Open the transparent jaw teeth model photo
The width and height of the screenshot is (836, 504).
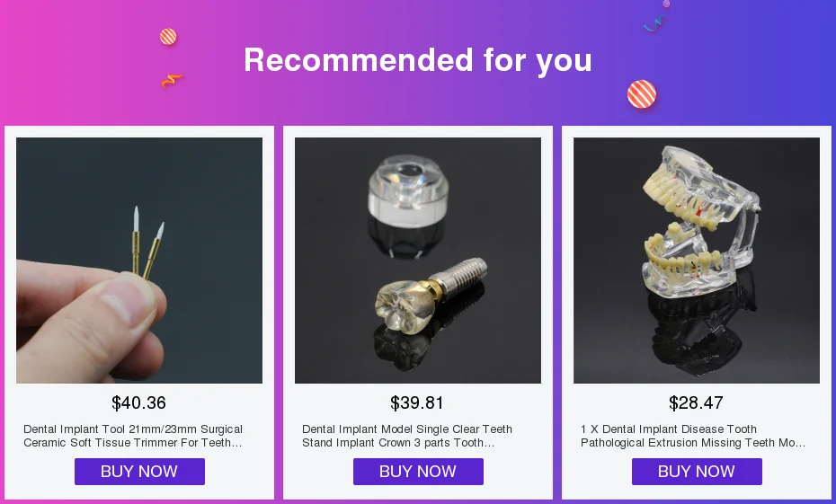point(697,261)
